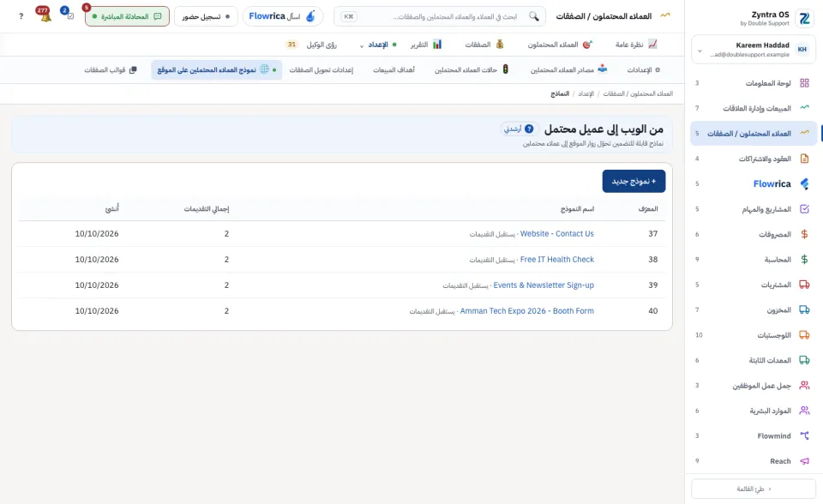
Task: Click ID cell 40
Action: [653, 311]
